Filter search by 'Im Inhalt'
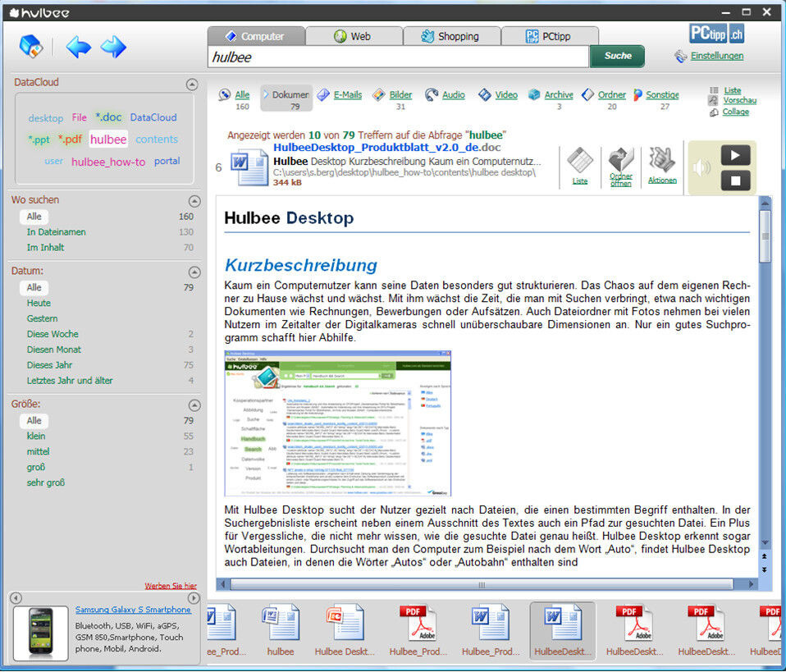The width and height of the screenshot is (786, 672). 46,247
